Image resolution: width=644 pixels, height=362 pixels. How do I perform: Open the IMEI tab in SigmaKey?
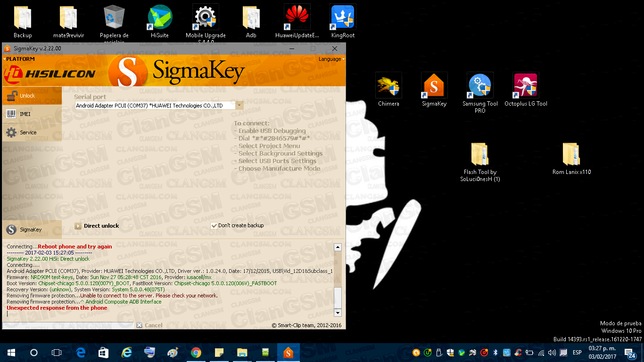coord(32,114)
